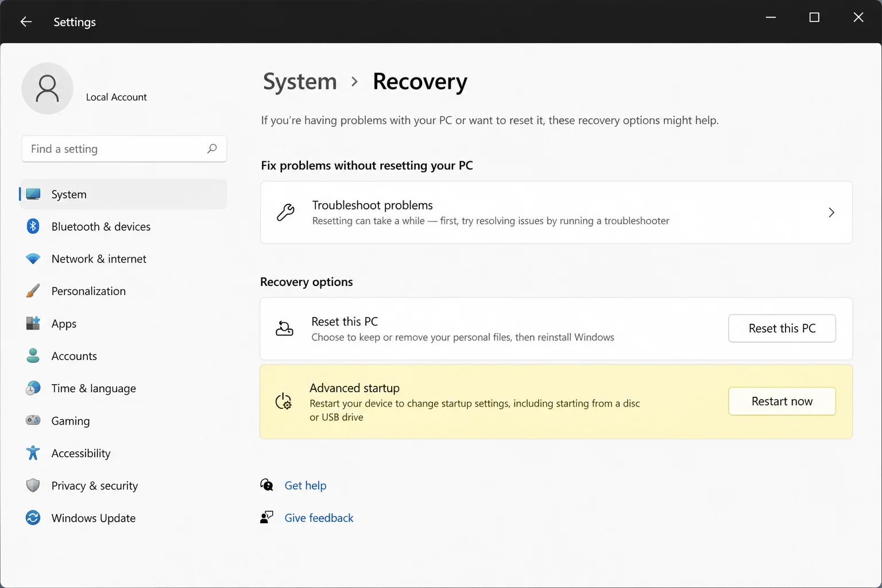Screen dimensions: 882x588
Task: Click the Recovery page title
Action: tap(420, 82)
